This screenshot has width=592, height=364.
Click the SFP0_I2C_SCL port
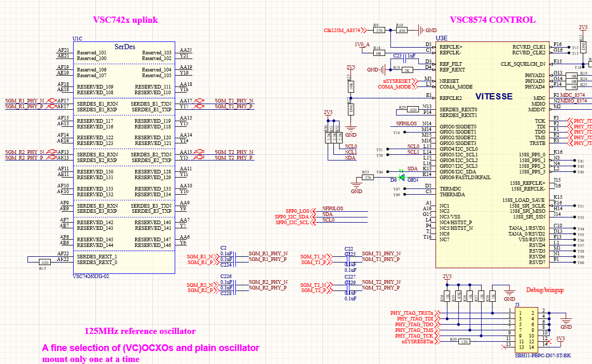click(295, 223)
